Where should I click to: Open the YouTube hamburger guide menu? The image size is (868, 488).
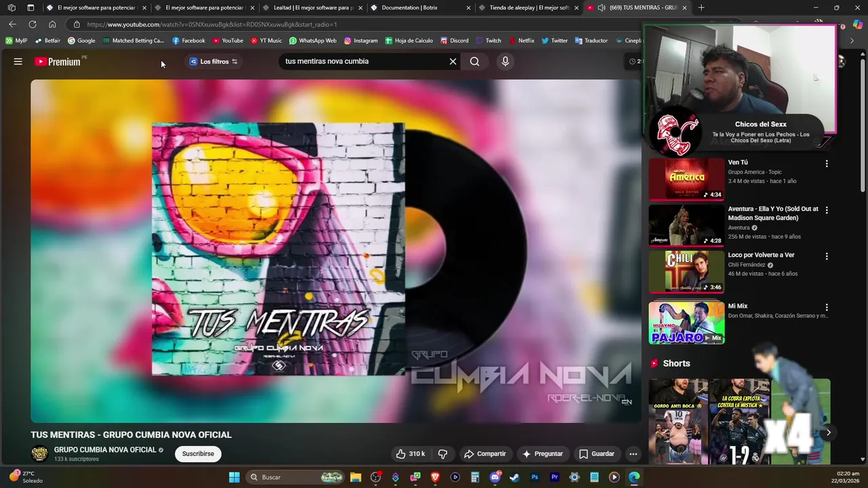pos(18,62)
